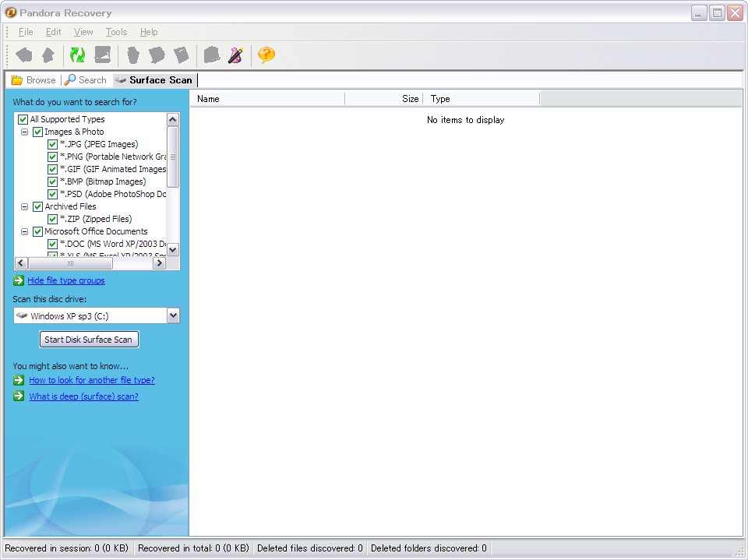This screenshot has width=748, height=560.
Task: Click the greyed-out toolbar icon left of the wizard hat
Action: pos(212,55)
